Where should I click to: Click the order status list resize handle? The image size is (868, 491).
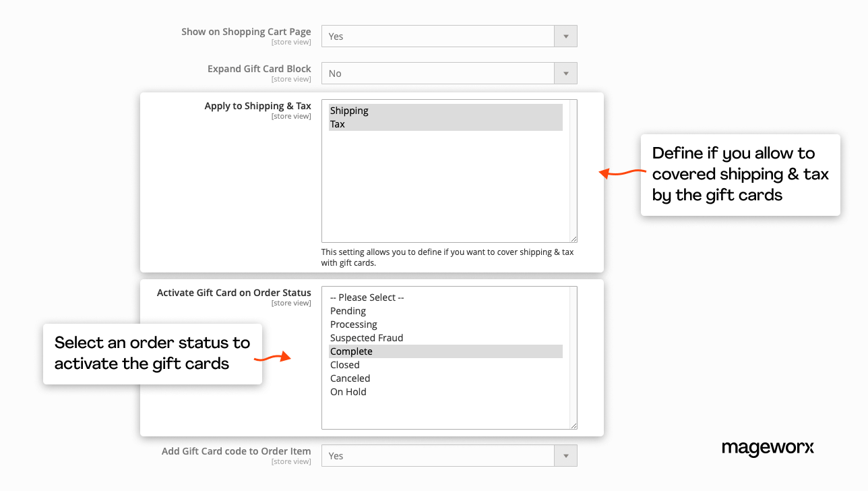(574, 426)
